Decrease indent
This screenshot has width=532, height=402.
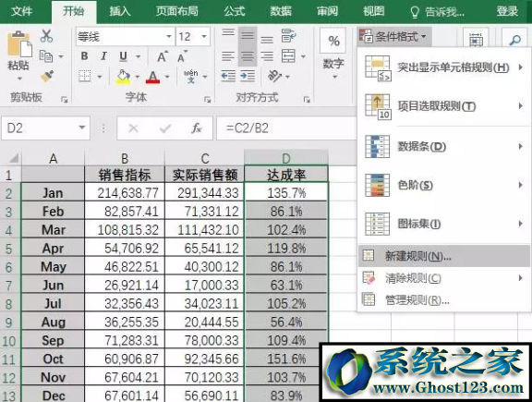(x=228, y=76)
